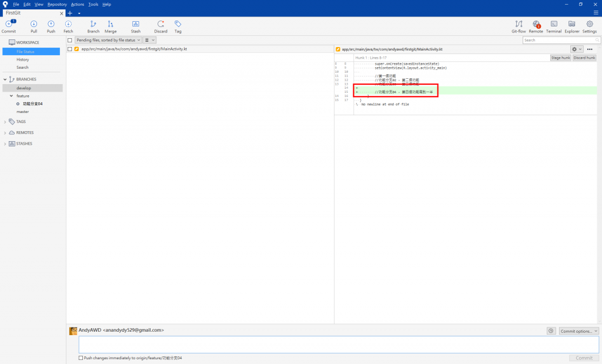Click the Discard hunk button
The height and width of the screenshot is (364, 602).
pos(584,58)
